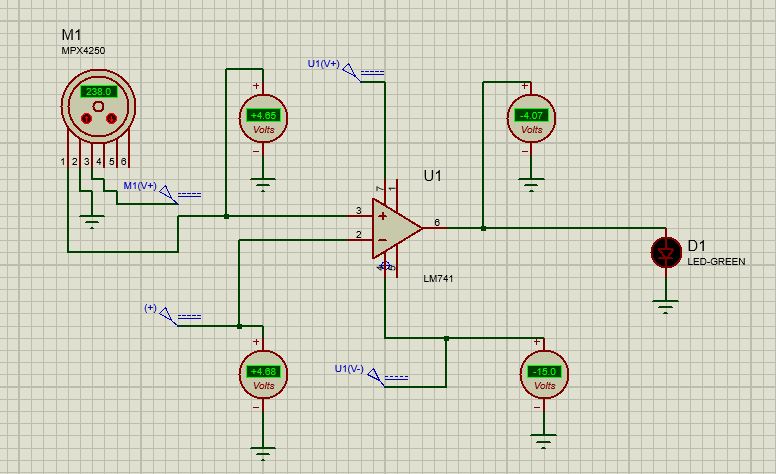The image size is (776, 474).
Task: Click the U1 reference label
Action: 433,176
